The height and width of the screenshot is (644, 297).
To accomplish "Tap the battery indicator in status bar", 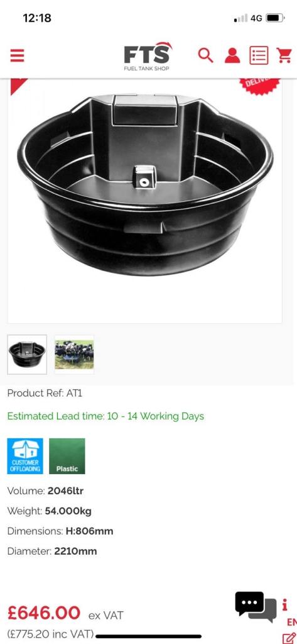I will tap(275, 18).
